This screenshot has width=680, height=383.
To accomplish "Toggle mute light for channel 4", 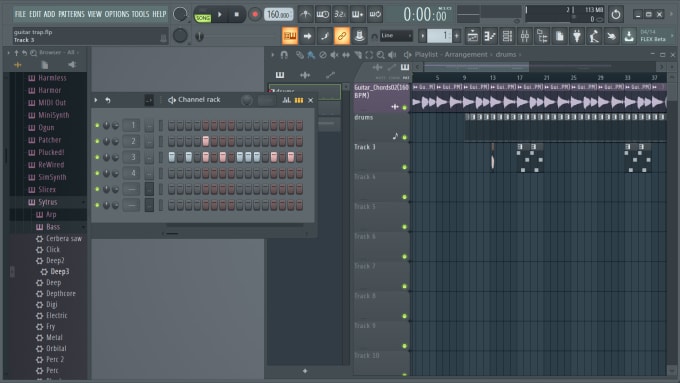I will click(x=97, y=173).
